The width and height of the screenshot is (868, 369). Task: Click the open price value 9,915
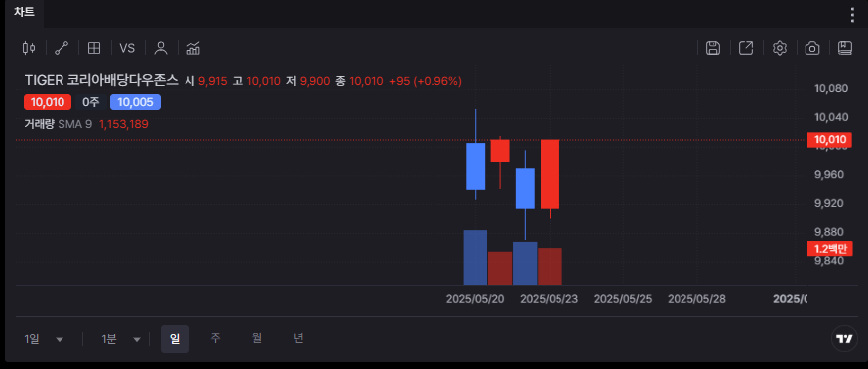click(213, 81)
